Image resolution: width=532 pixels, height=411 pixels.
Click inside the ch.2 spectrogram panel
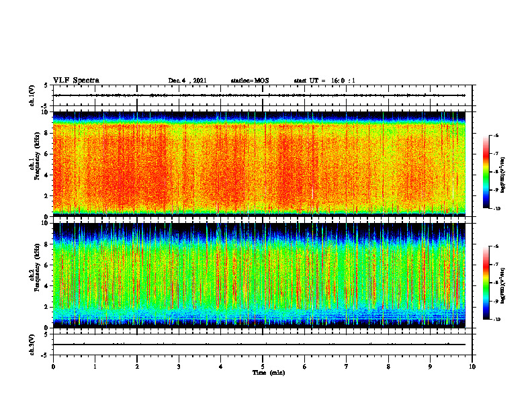click(259, 275)
